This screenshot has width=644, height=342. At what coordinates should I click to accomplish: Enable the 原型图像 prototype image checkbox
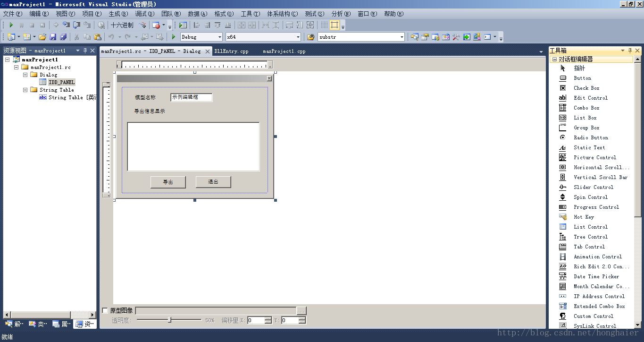pyautogui.click(x=105, y=310)
